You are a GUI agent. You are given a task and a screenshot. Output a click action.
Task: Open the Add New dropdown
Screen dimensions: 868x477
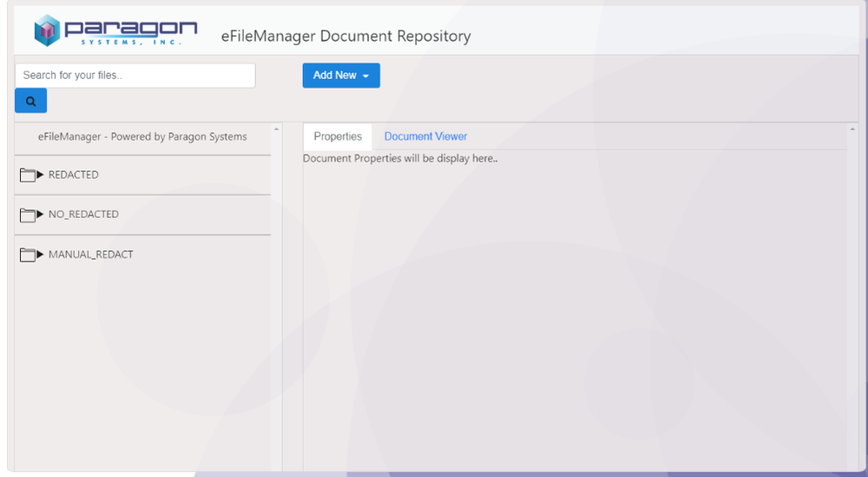pyautogui.click(x=341, y=76)
